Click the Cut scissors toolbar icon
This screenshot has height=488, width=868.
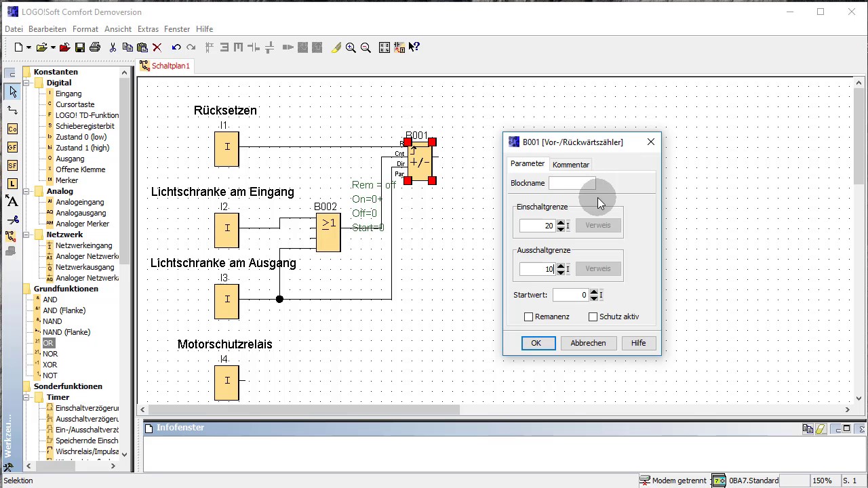(x=113, y=47)
